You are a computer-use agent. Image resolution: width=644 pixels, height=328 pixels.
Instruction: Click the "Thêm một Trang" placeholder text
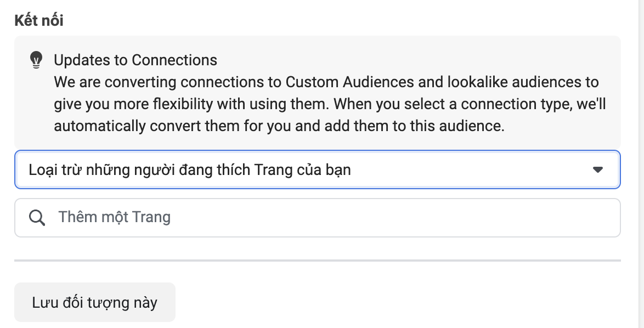click(114, 217)
